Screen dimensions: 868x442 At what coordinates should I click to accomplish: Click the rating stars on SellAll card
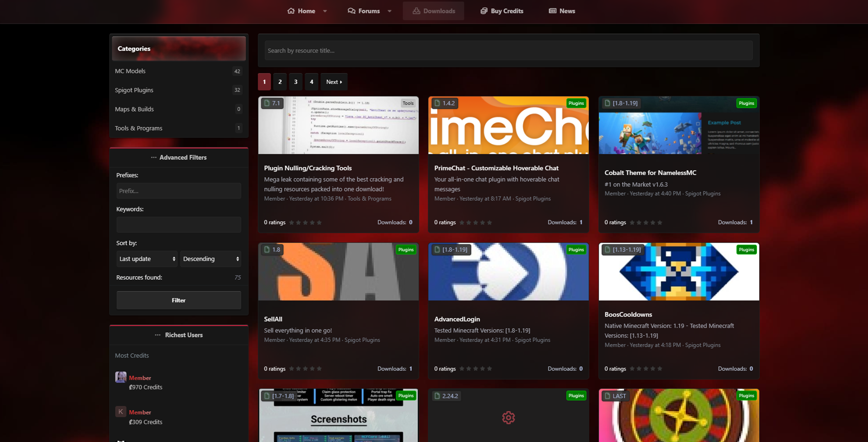click(305, 368)
